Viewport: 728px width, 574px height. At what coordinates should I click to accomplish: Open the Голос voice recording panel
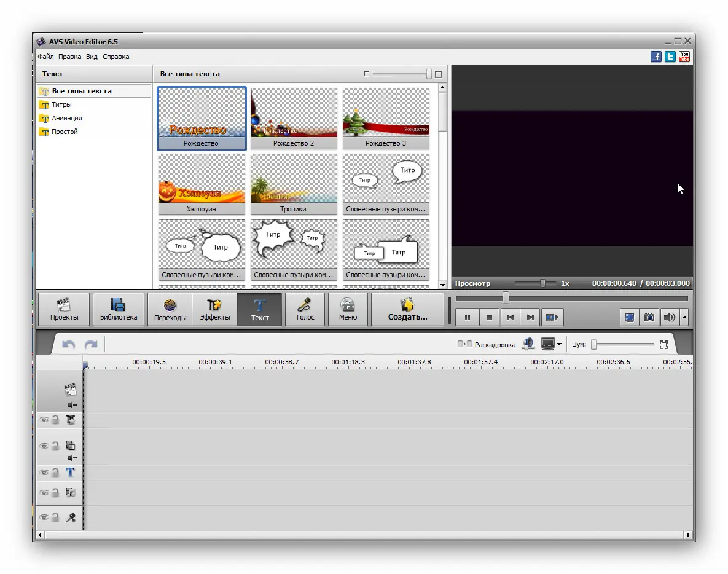click(305, 309)
